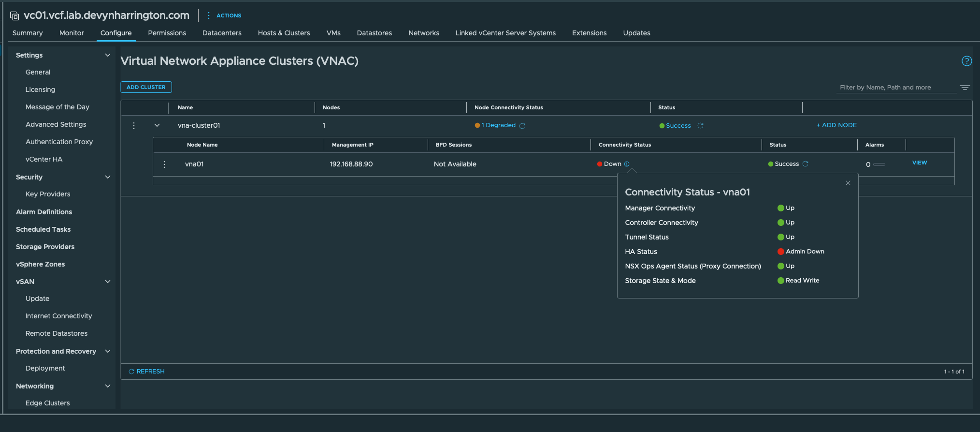The height and width of the screenshot is (432, 980).
Task: Open vSphere Zones
Action: click(x=40, y=264)
